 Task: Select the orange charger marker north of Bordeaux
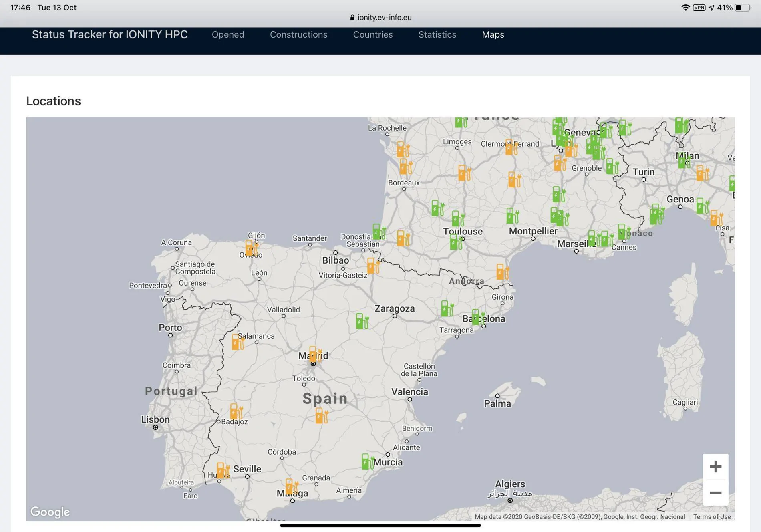(x=406, y=167)
